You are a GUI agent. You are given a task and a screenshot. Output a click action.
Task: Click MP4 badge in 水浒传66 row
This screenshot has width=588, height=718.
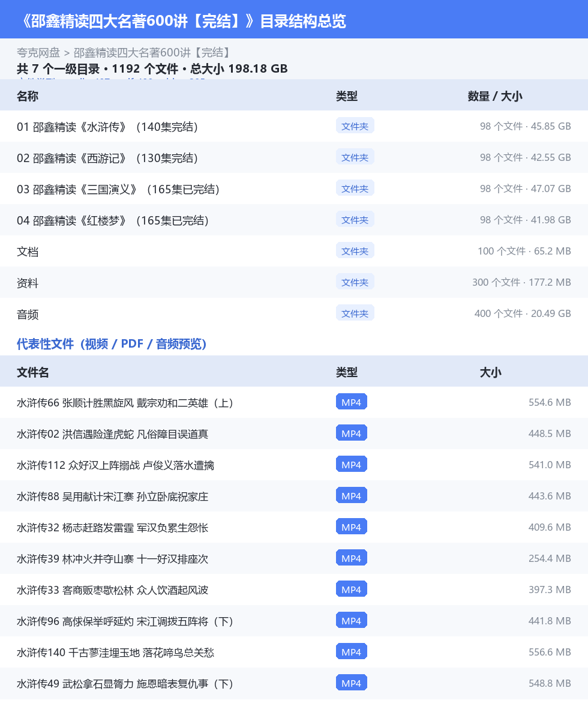tap(352, 402)
